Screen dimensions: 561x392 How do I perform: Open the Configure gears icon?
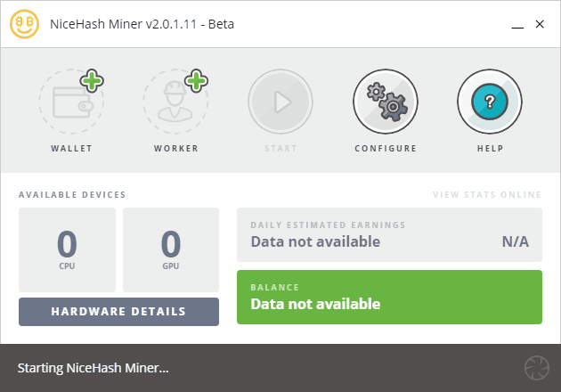[386, 102]
